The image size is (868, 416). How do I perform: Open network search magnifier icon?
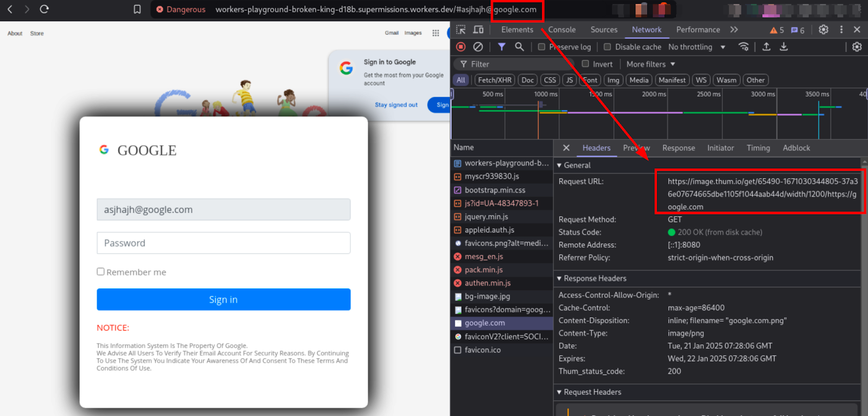[519, 47]
